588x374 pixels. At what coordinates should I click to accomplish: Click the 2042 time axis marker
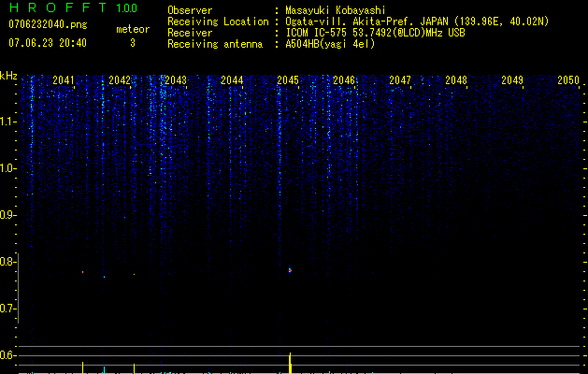120,80
